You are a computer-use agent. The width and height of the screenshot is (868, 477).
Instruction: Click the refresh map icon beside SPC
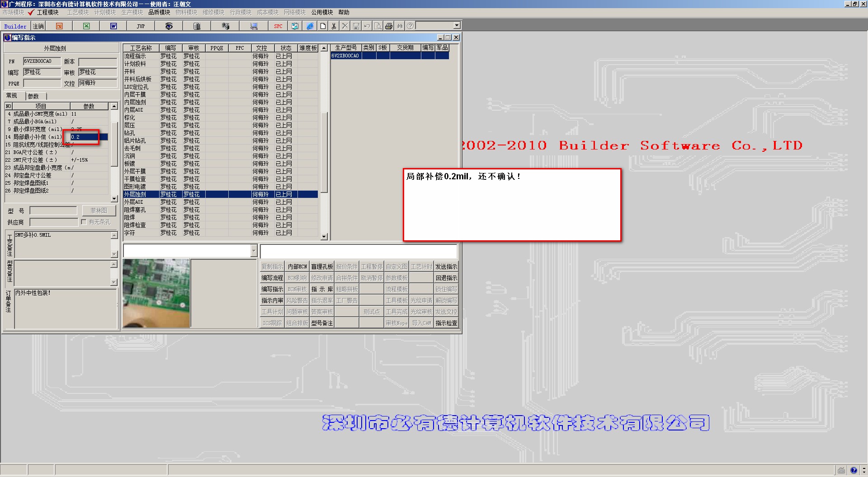point(295,26)
